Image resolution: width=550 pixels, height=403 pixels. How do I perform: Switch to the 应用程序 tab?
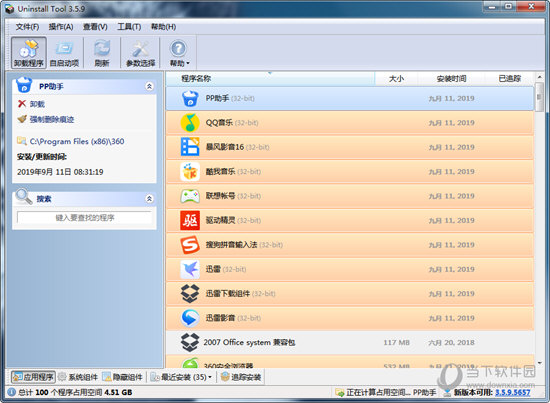click(33, 377)
